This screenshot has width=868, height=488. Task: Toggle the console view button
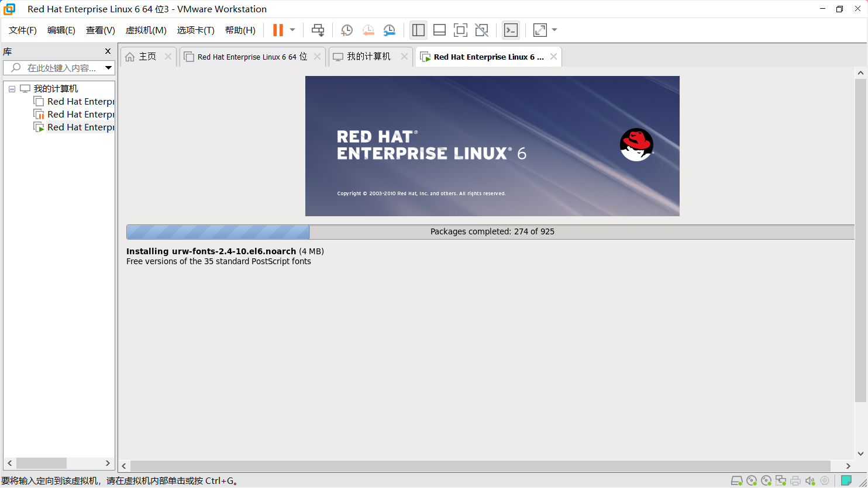[511, 30]
